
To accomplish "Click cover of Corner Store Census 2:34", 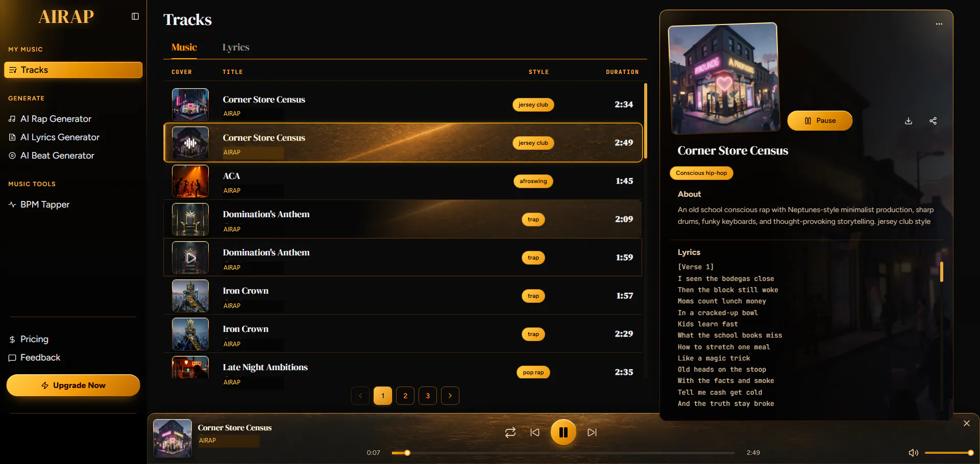I will click(190, 105).
